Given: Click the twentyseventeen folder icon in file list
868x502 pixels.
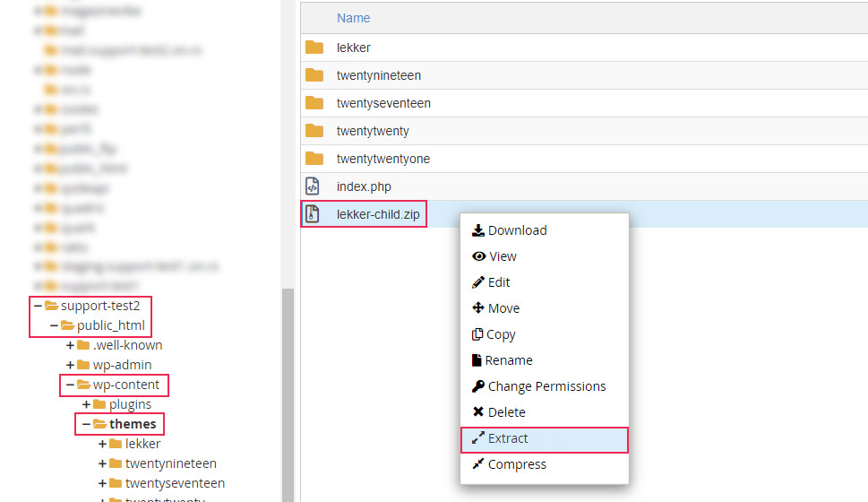Looking at the screenshot, I should click(x=314, y=103).
